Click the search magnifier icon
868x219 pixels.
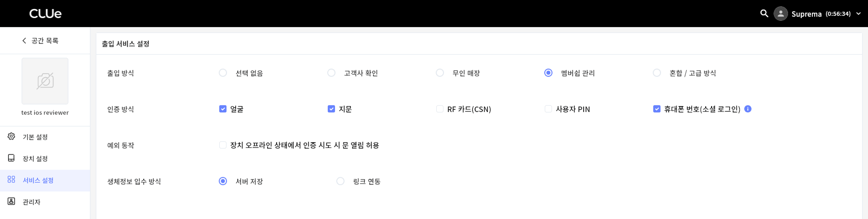(764, 14)
